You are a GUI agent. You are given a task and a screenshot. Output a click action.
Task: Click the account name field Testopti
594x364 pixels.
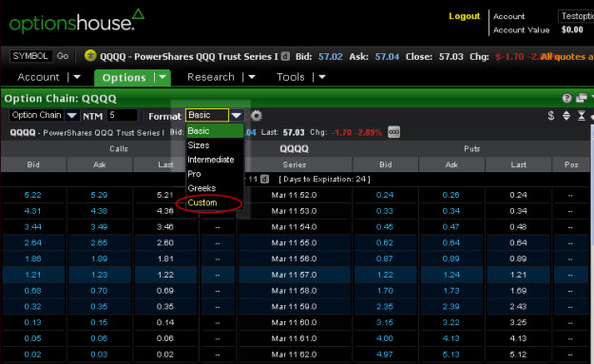point(576,16)
